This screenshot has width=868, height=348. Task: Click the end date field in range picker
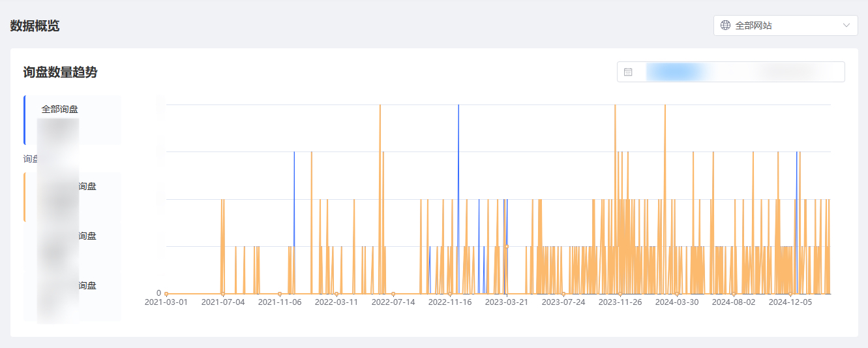coord(792,72)
